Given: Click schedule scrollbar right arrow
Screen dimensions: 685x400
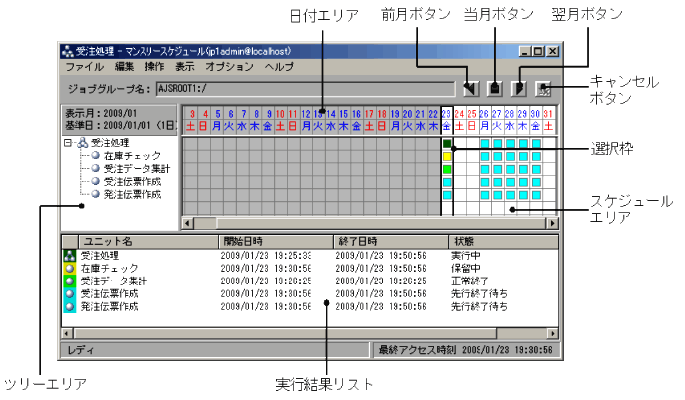Looking at the screenshot, I should click(x=553, y=223).
